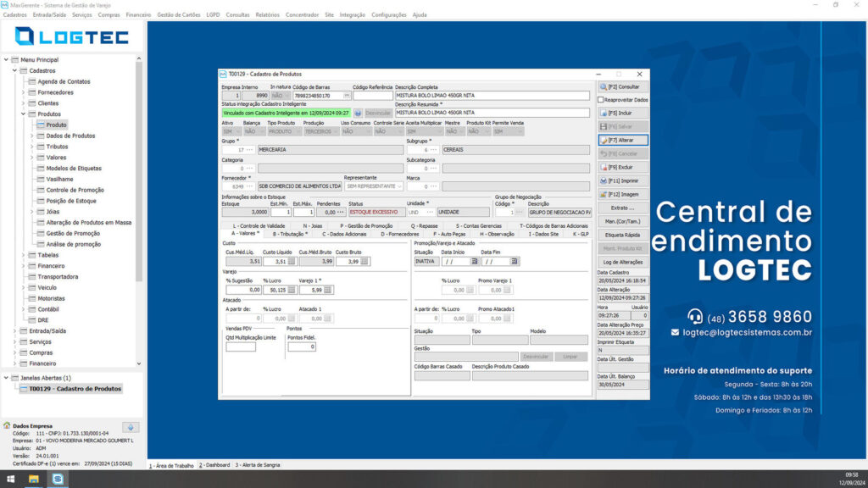Click the Pontos Fidel. input field
The height and width of the screenshot is (488, 868).
pos(302,347)
